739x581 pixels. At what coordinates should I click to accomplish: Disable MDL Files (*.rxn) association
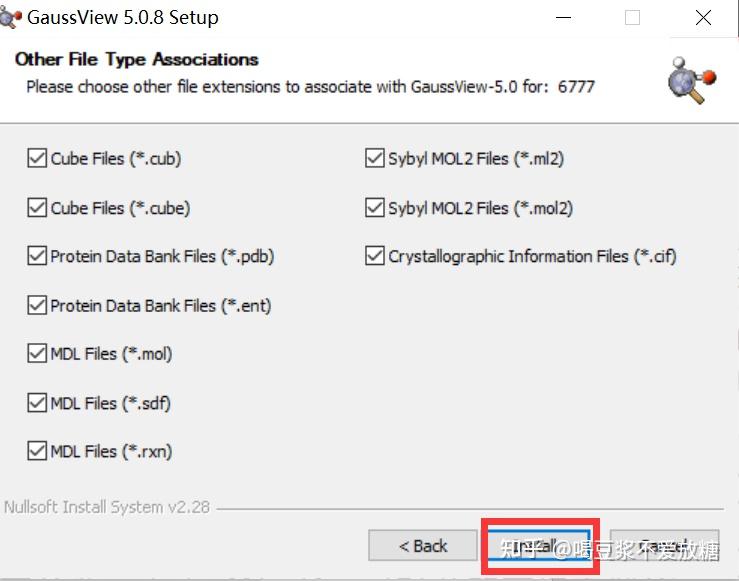tap(37, 451)
